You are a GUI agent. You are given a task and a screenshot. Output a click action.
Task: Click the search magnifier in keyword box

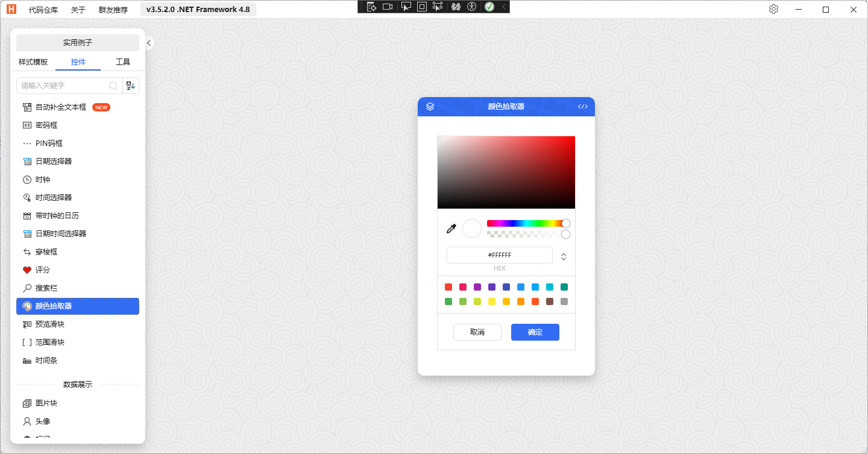[x=113, y=86]
